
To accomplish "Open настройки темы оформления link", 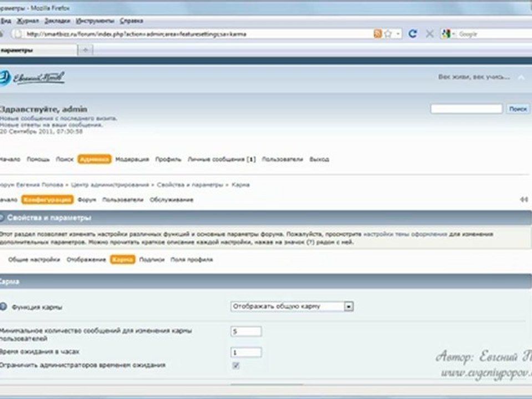I will tap(405, 234).
